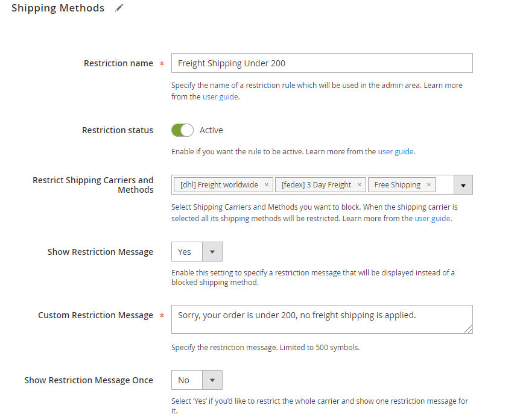Remove the [fedex] 3 Day Freight tag
The image size is (520, 420).
[359, 185]
